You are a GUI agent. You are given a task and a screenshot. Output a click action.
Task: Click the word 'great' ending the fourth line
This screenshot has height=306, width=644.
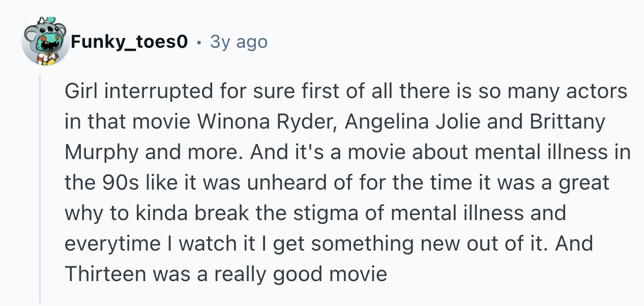(584, 183)
